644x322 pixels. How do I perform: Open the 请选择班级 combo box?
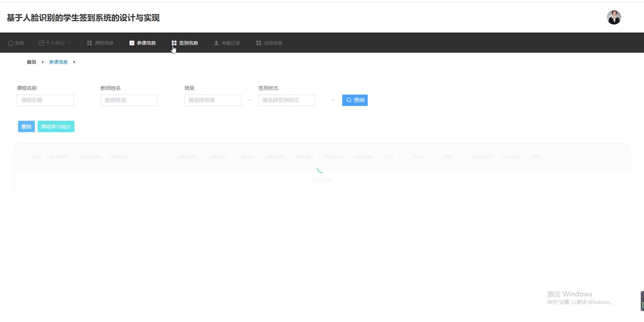tap(213, 100)
